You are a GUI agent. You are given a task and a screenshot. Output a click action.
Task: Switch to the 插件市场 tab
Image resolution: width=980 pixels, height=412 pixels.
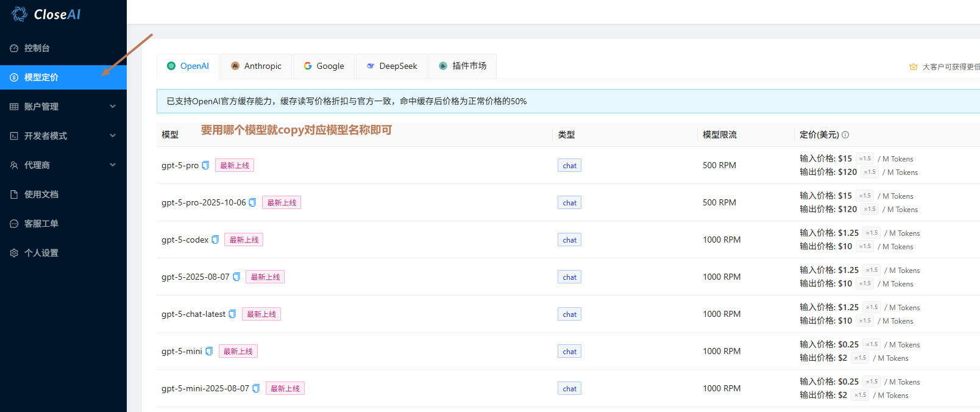pos(463,66)
